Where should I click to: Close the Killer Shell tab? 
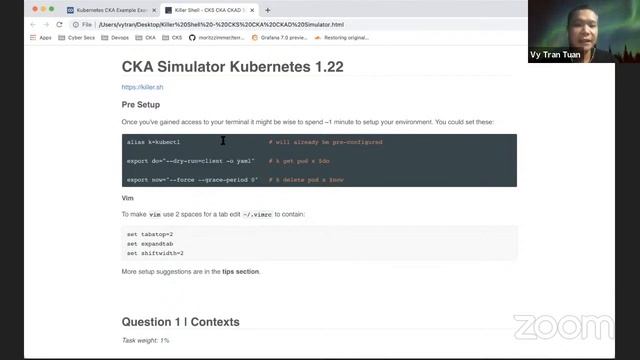pos(252,10)
